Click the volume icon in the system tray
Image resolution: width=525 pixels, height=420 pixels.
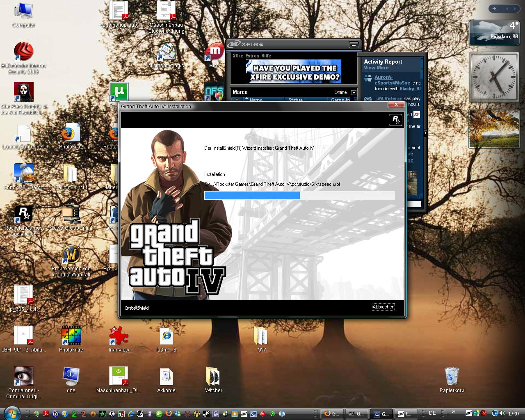pos(502,413)
